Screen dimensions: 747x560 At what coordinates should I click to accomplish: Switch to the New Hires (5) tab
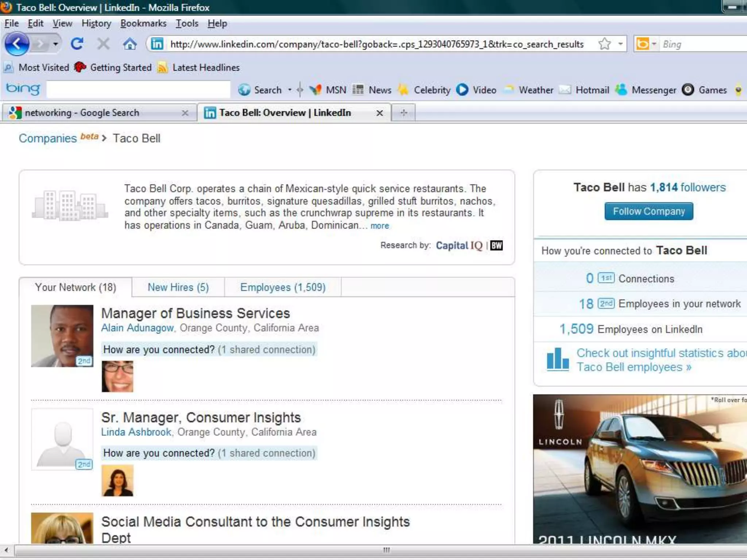178,287
